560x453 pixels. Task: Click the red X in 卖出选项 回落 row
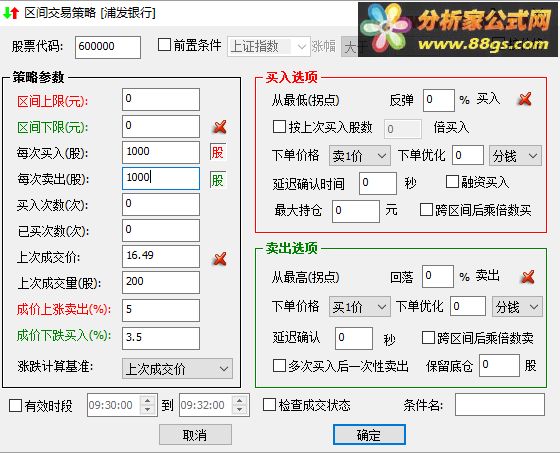(x=528, y=277)
